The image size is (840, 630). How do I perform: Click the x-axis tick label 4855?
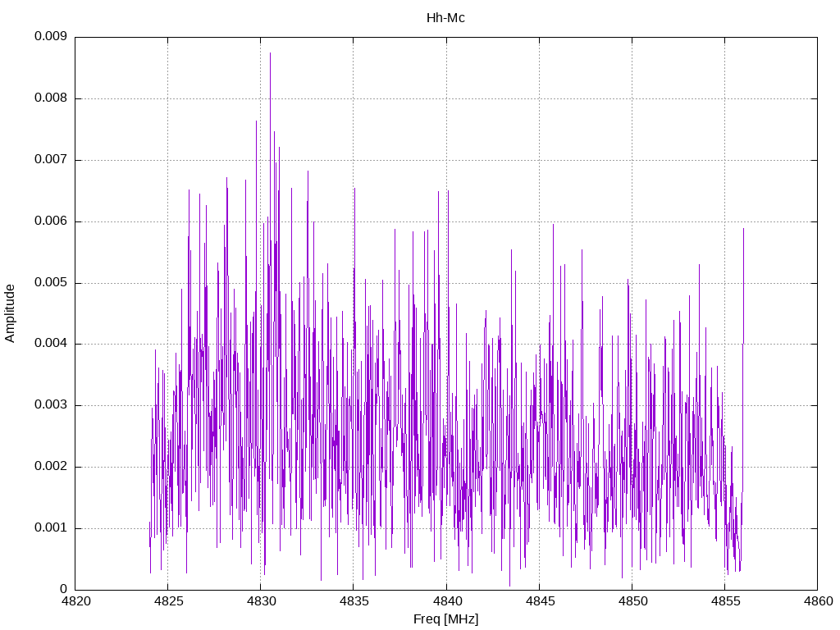pos(725,601)
